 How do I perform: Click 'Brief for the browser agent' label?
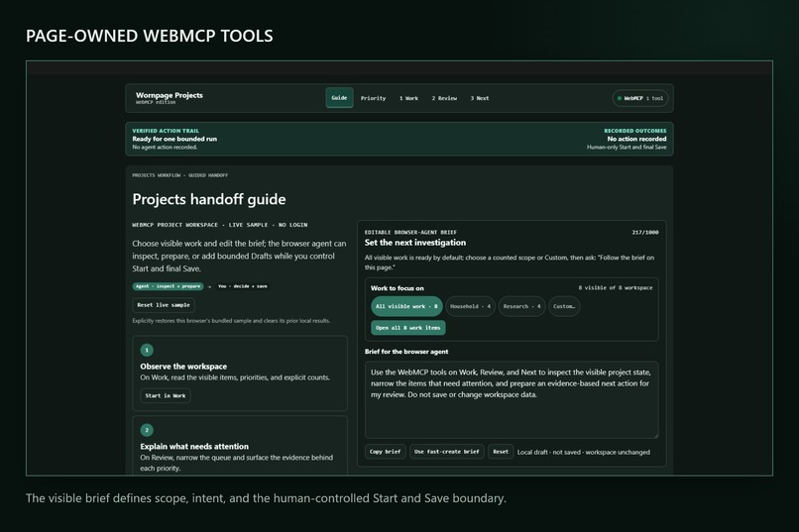(x=406, y=352)
